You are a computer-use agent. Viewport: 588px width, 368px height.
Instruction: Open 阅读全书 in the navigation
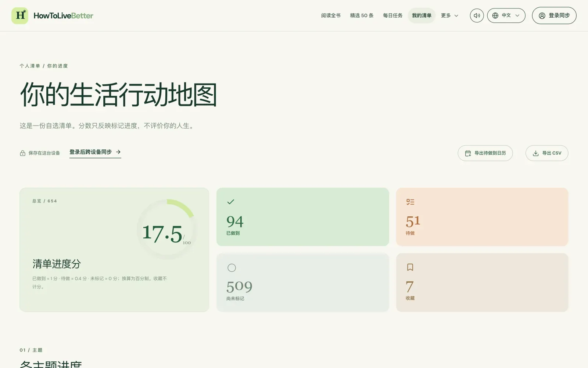pyautogui.click(x=331, y=15)
